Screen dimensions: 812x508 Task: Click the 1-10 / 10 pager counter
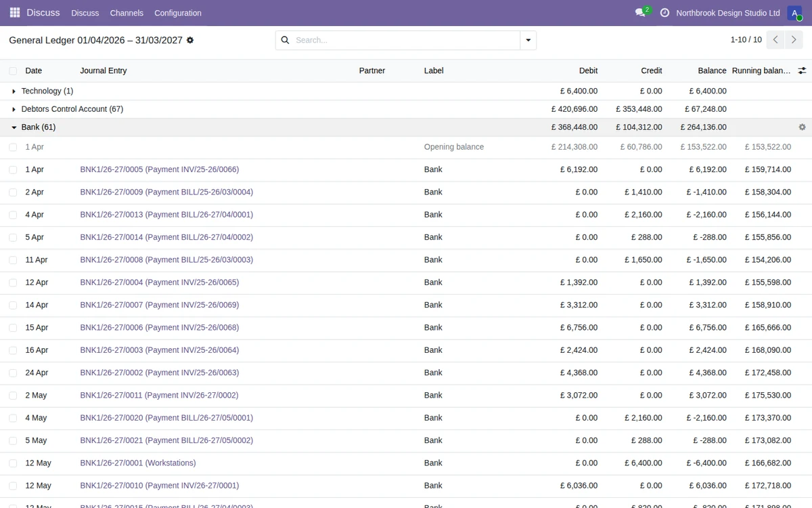click(x=746, y=40)
